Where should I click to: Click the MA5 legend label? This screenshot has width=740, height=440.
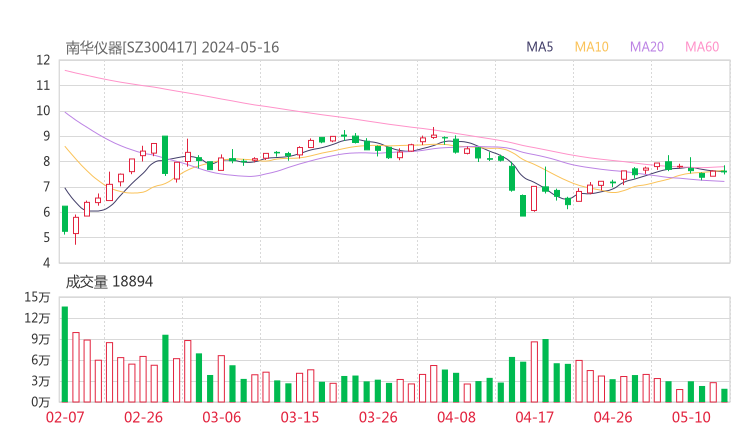point(539,47)
